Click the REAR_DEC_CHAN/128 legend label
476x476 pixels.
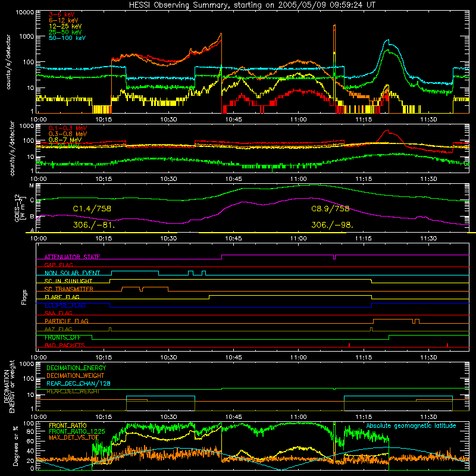point(79,383)
